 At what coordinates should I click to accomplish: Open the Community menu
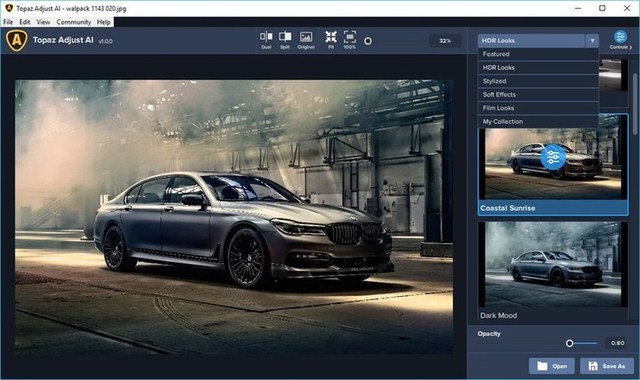coord(73,22)
